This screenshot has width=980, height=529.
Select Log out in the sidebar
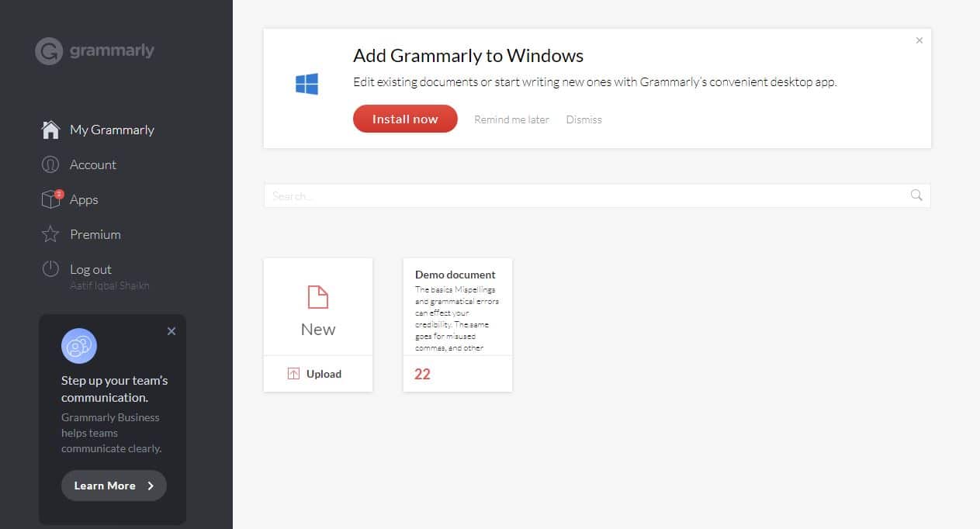91,269
